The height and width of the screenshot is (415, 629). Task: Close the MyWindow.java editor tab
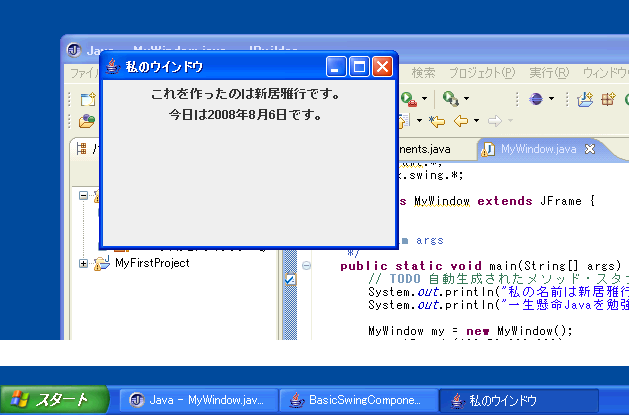(x=590, y=149)
